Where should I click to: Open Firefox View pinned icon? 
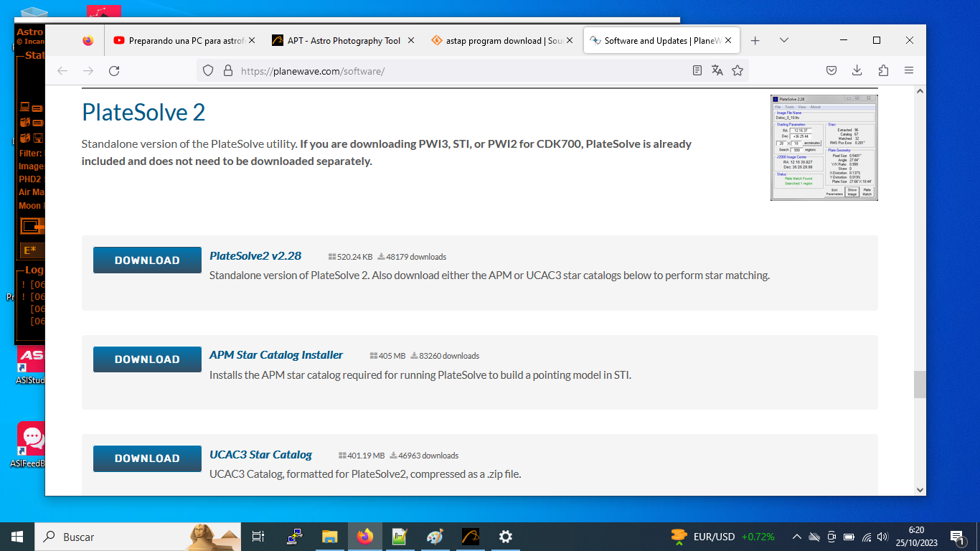pos(88,41)
